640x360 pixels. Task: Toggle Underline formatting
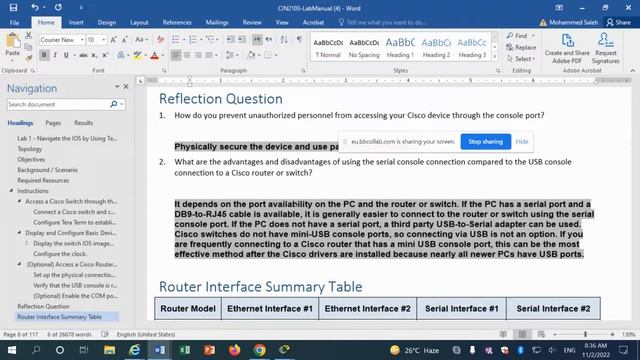pyautogui.click(x=66, y=55)
